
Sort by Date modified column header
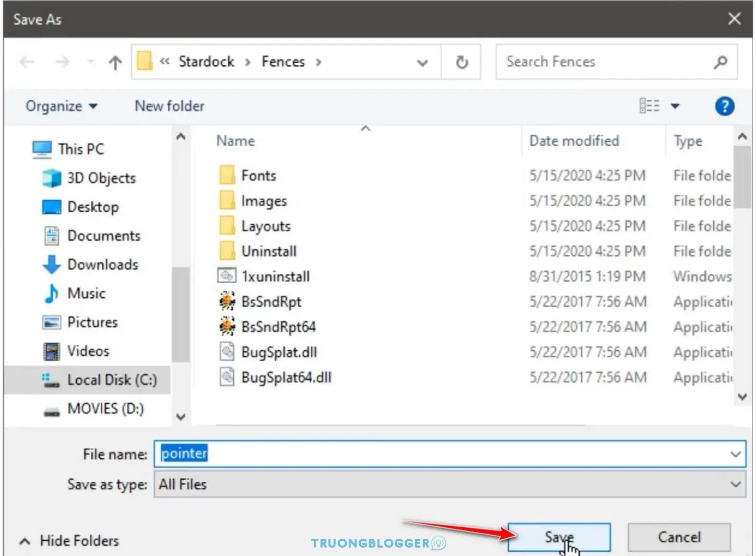(574, 141)
